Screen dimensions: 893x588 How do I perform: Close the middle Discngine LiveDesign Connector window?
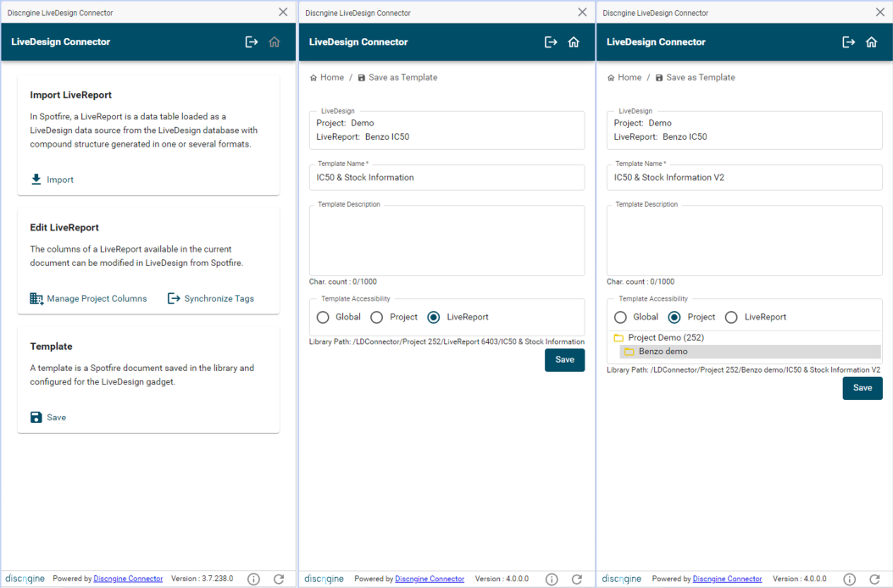(582, 12)
